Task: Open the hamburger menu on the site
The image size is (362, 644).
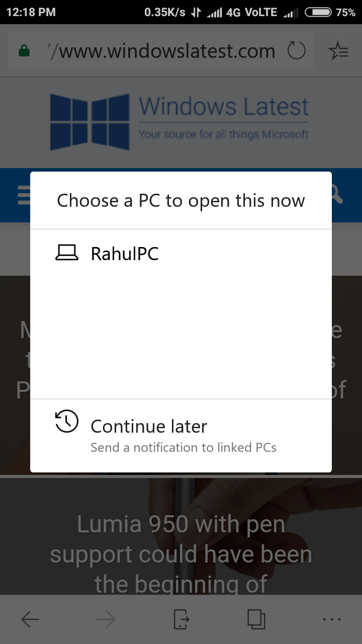Action: [24, 195]
